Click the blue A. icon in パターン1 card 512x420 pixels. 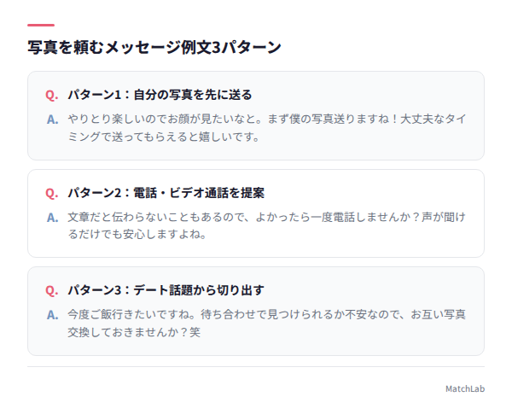pyautogui.click(x=52, y=120)
